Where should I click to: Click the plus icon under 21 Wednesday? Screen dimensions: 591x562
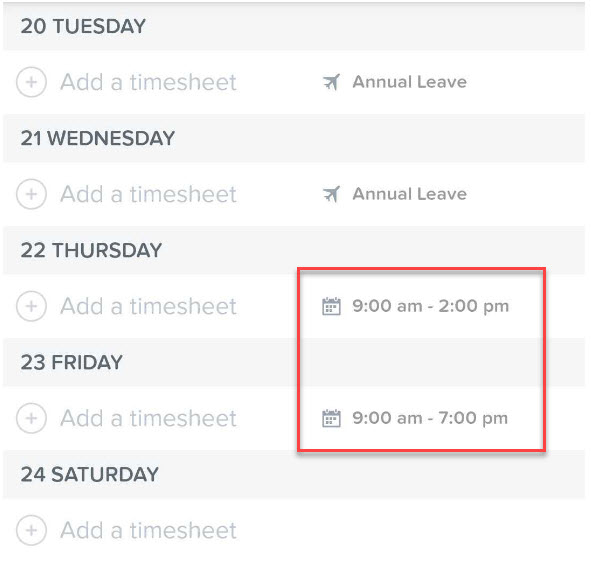tap(31, 194)
